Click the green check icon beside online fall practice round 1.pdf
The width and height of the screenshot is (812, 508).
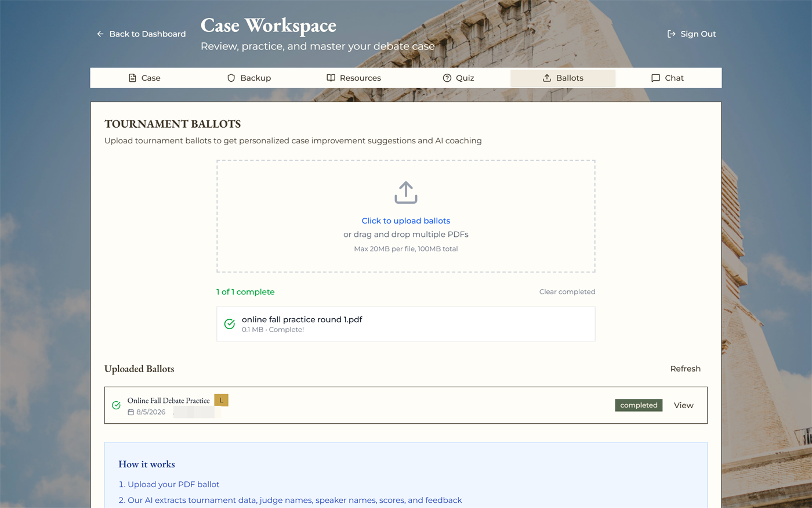(x=230, y=324)
